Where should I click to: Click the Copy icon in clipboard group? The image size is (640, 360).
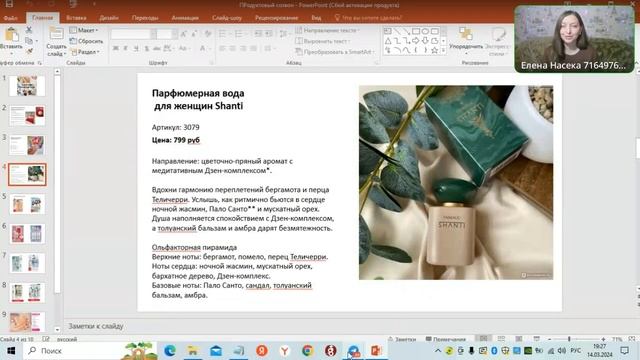(29, 41)
